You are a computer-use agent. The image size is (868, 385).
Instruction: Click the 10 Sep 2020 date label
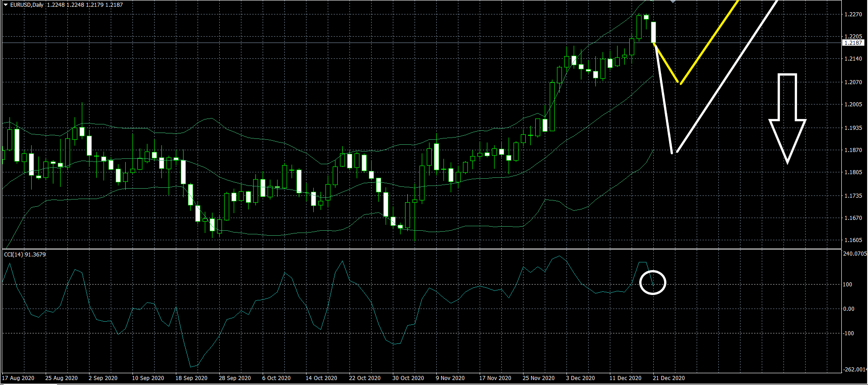coord(148,378)
